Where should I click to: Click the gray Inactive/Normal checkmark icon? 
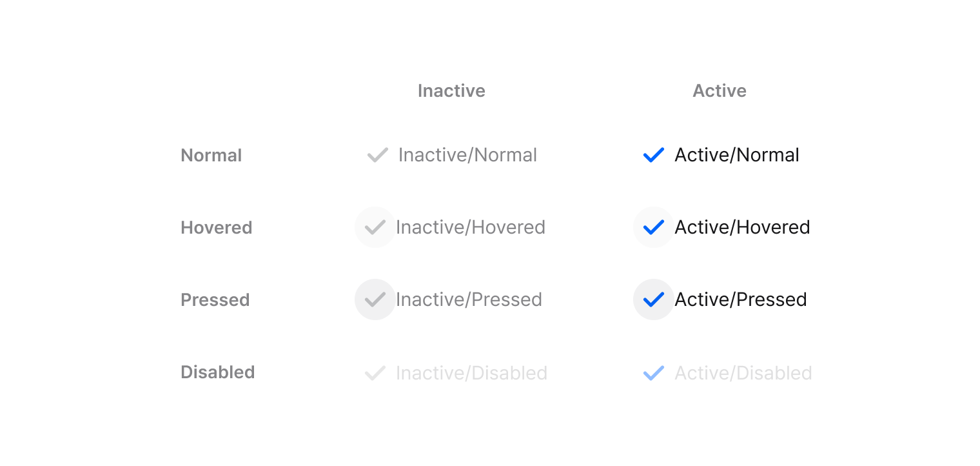pyautogui.click(x=377, y=156)
